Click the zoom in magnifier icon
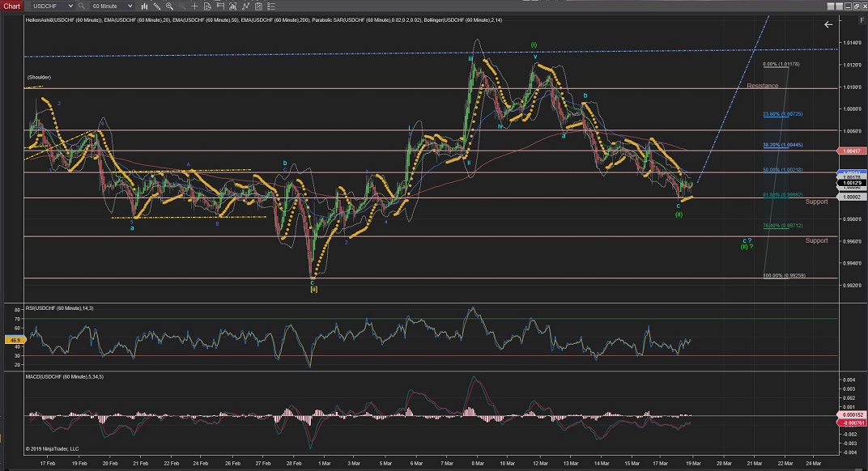This screenshot has height=471, width=868. tap(169, 6)
